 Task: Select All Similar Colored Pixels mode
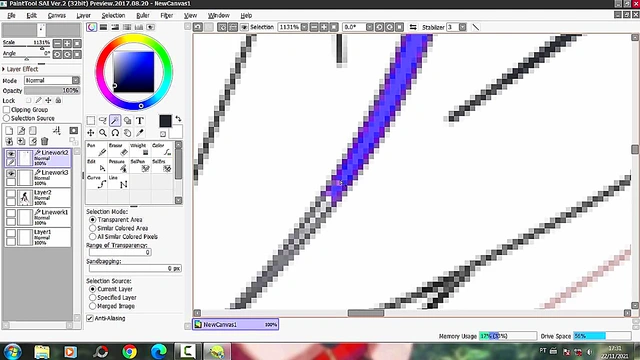[x=93, y=237]
